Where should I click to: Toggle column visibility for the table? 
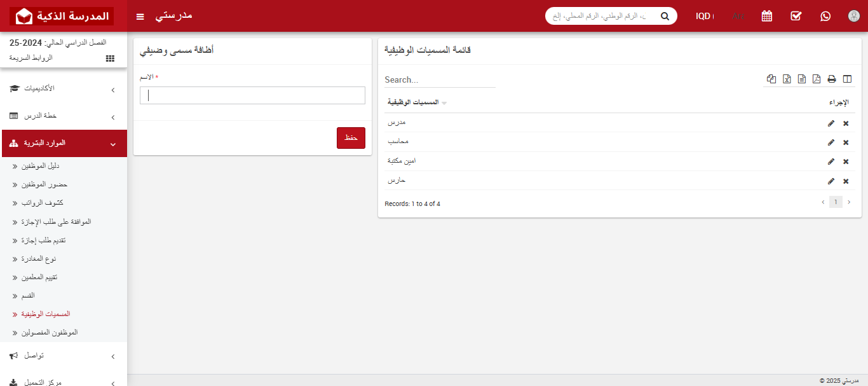(846, 79)
